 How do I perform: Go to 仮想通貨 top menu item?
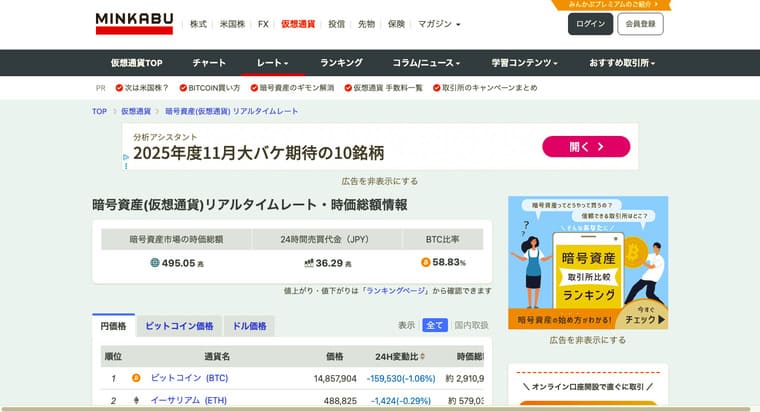tap(298, 24)
